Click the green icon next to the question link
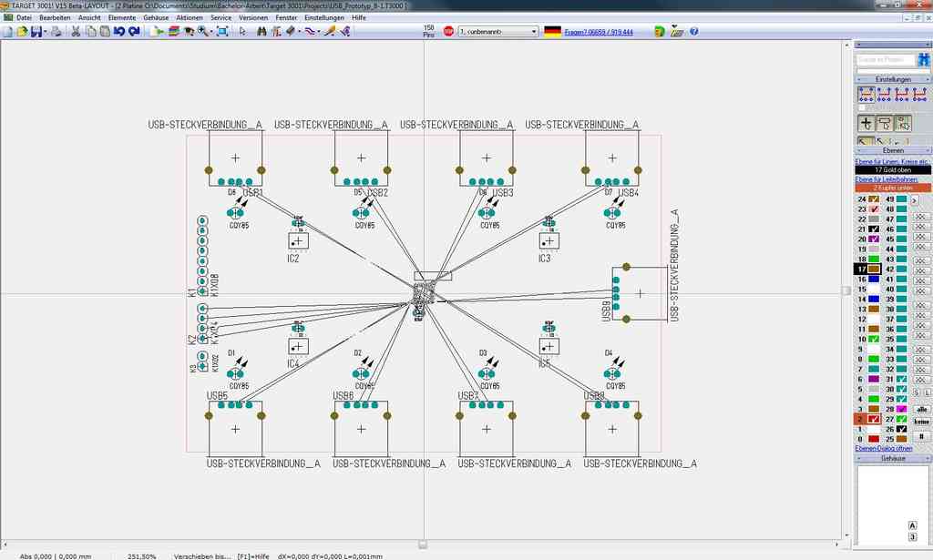Image resolution: width=933 pixels, height=560 pixels. (659, 32)
